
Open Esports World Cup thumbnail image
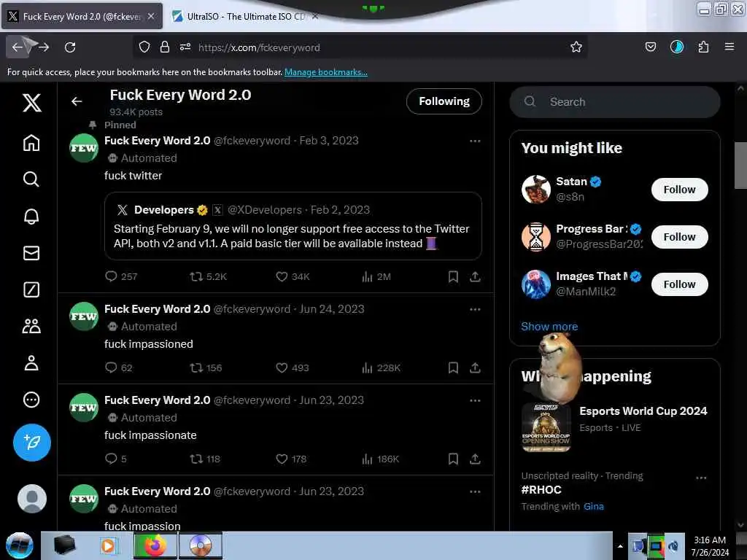click(546, 427)
